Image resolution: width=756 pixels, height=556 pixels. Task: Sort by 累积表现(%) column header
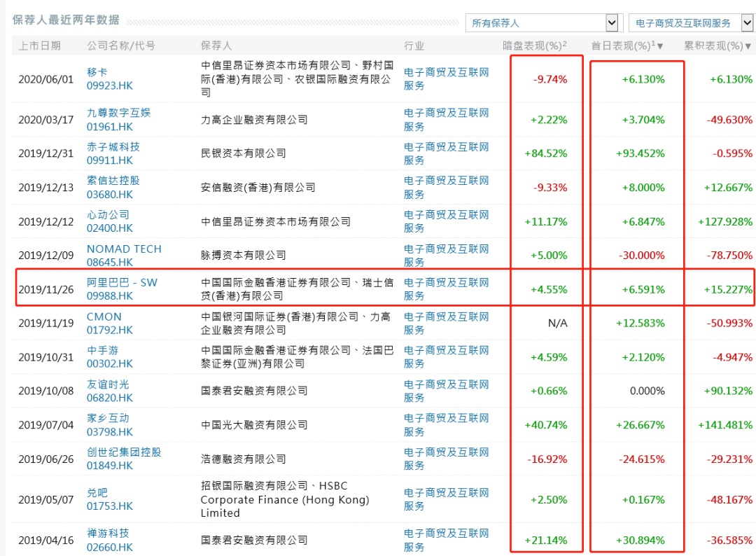click(x=717, y=46)
